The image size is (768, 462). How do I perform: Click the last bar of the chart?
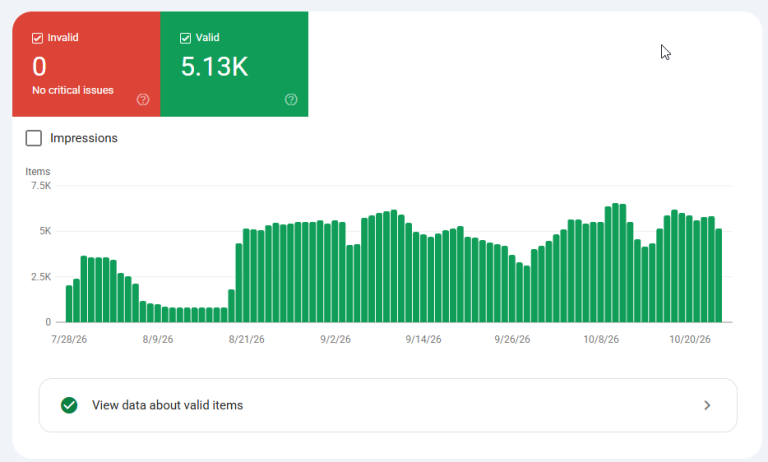719,275
